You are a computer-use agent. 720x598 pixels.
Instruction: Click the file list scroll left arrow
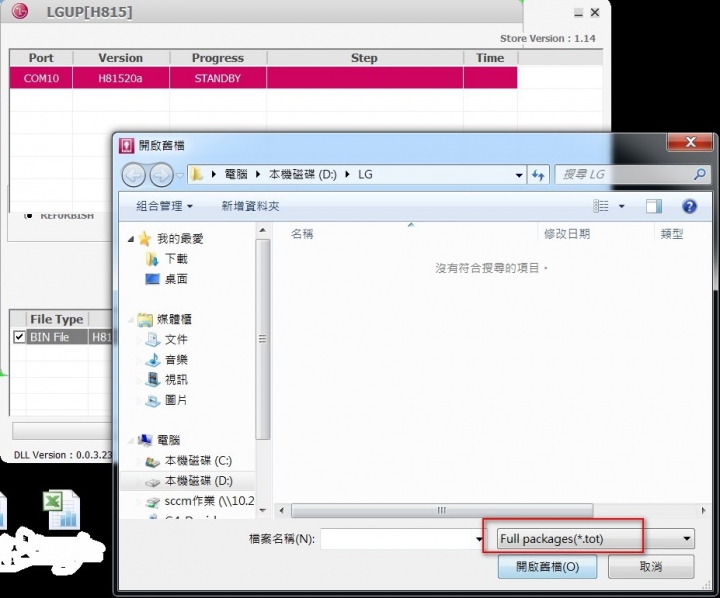281,510
